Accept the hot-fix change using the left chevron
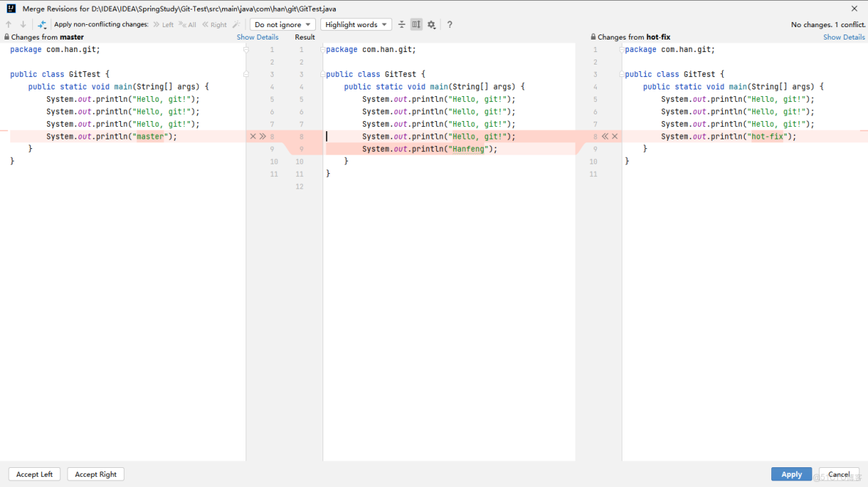Viewport: 868px width, 487px height. (x=605, y=136)
